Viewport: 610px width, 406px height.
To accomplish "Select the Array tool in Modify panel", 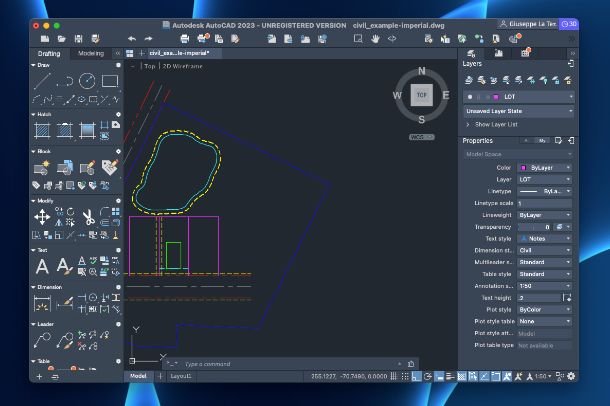I will 116,212.
